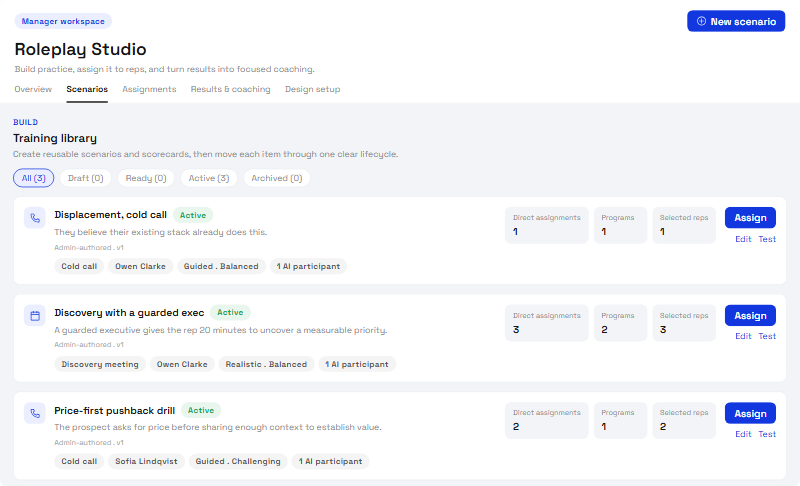Click the Guided . Challenging tag
This screenshot has height=486, width=800.
238,461
